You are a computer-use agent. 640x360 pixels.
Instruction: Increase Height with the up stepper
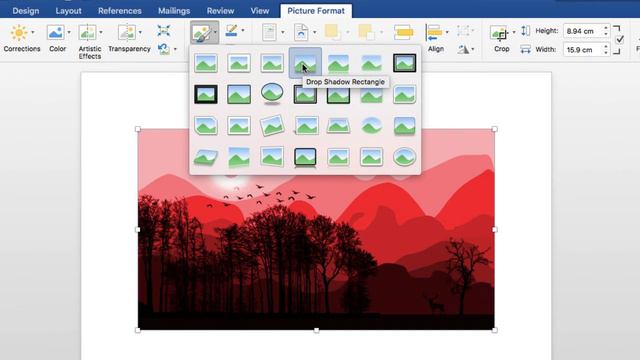tap(606, 28)
